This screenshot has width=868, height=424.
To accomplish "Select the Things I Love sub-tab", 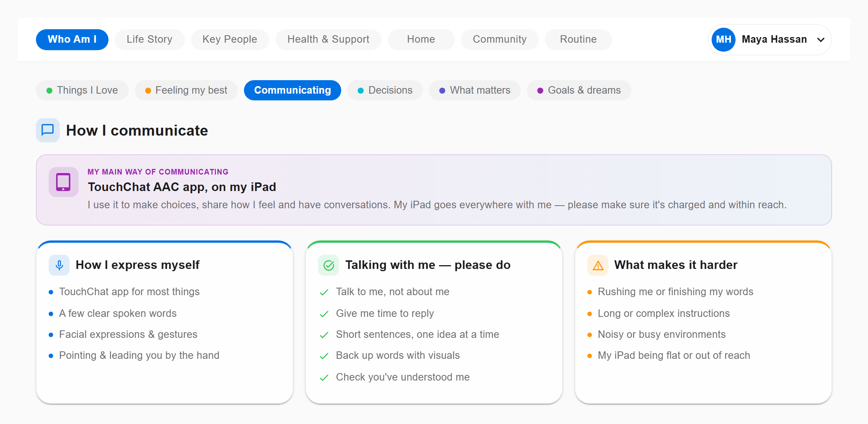I will point(82,90).
